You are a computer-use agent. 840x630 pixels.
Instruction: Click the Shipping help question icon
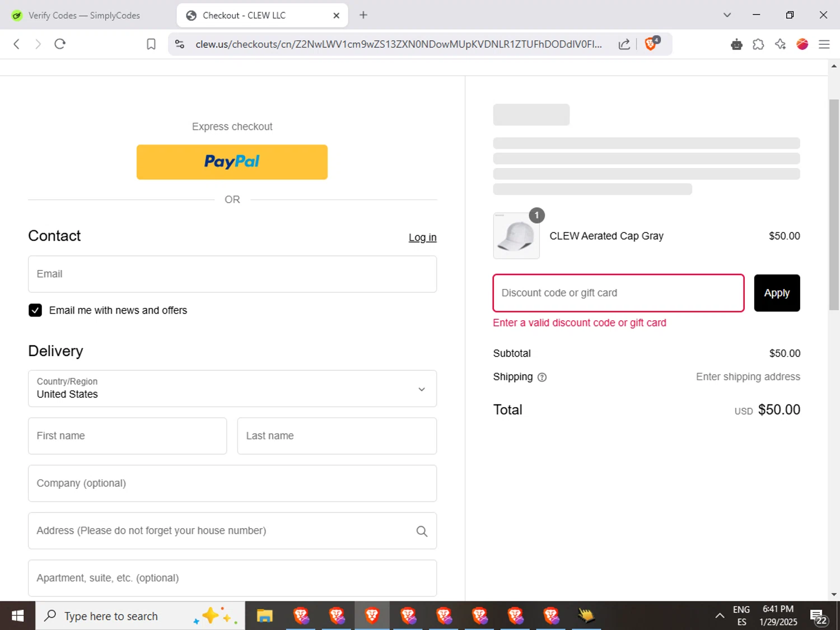(542, 377)
